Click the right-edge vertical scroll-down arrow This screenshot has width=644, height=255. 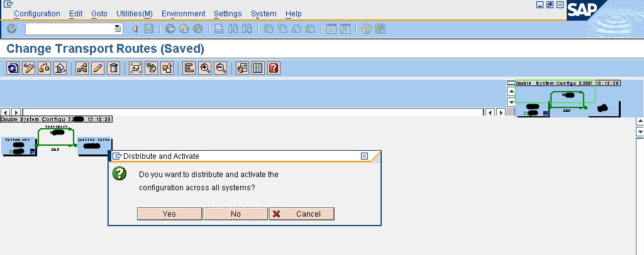[640, 132]
